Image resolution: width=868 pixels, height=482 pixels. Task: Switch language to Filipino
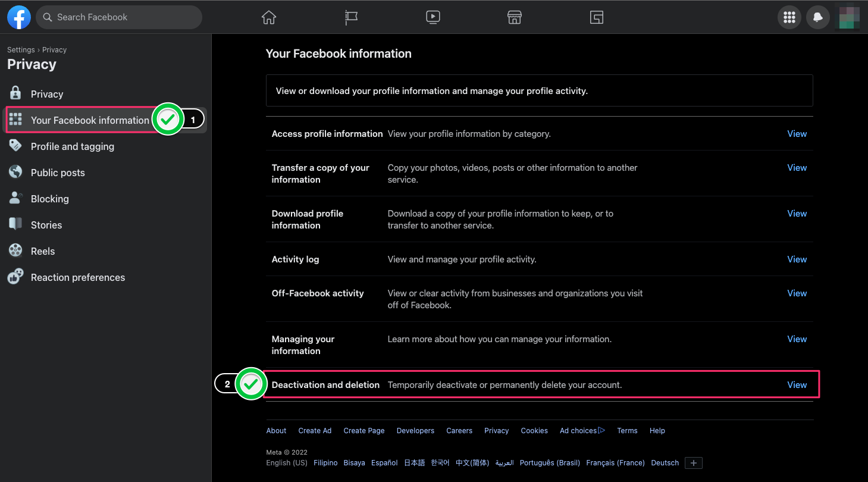(x=325, y=463)
